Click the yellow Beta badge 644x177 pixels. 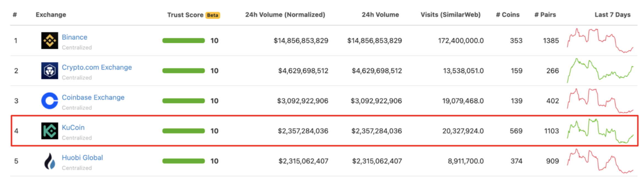click(x=213, y=15)
